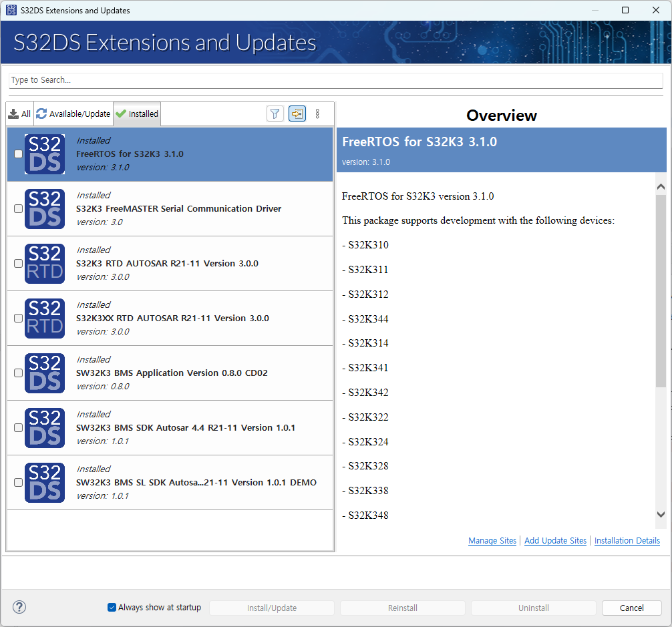
Task: Switch to the Installed tab
Action: click(x=136, y=114)
